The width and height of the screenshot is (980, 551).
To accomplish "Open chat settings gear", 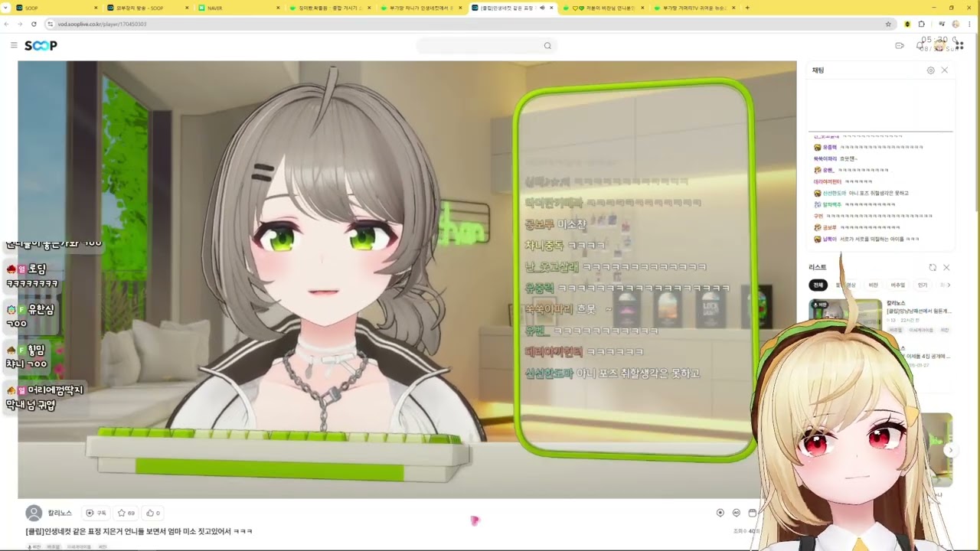I will point(930,70).
